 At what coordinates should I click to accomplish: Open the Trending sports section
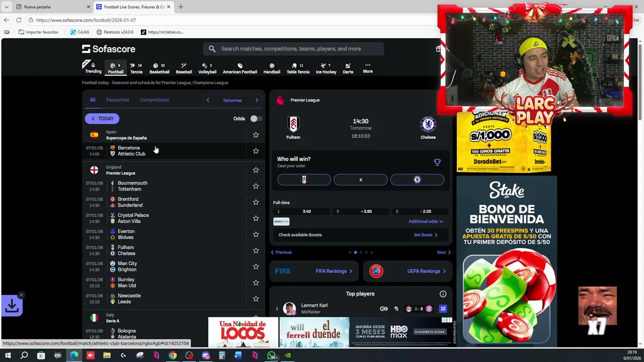93,67
